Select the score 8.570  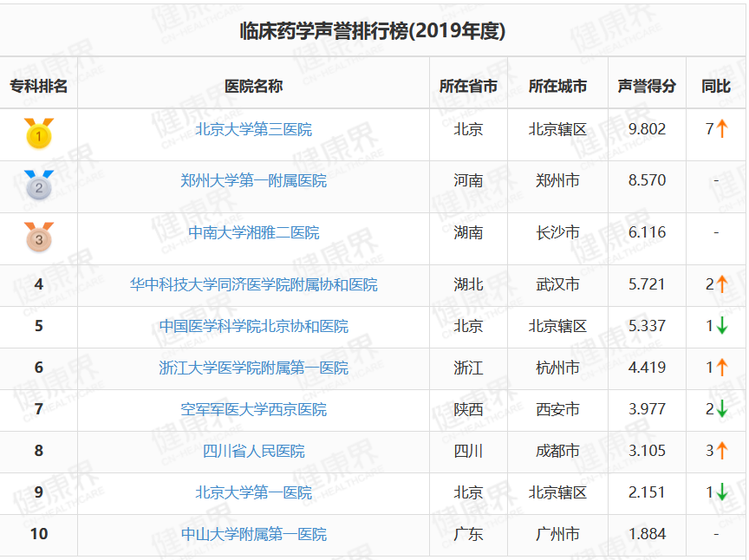pyautogui.click(x=647, y=180)
